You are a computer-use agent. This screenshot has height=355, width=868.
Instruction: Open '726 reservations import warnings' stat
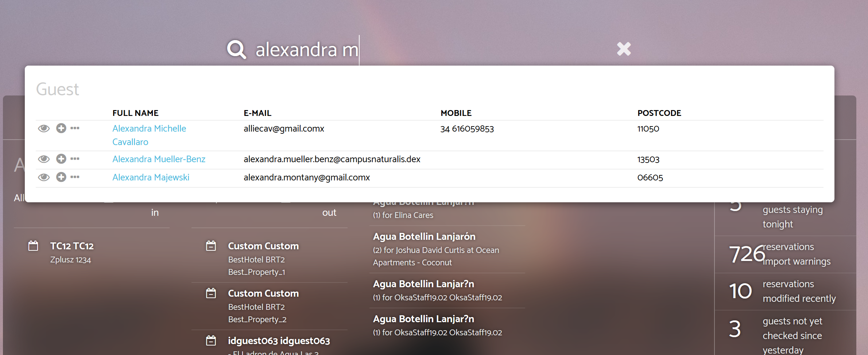[x=785, y=254]
